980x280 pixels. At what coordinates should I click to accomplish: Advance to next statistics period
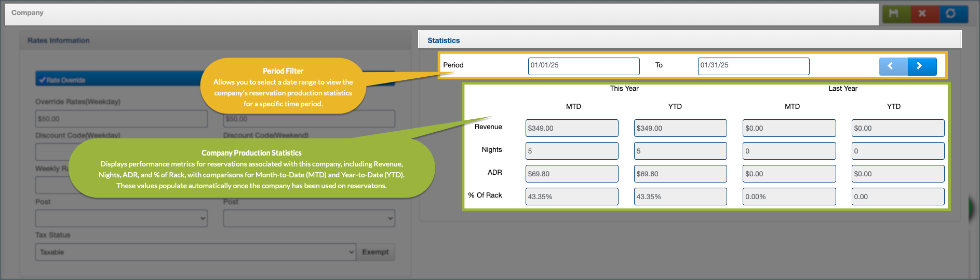click(921, 66)
